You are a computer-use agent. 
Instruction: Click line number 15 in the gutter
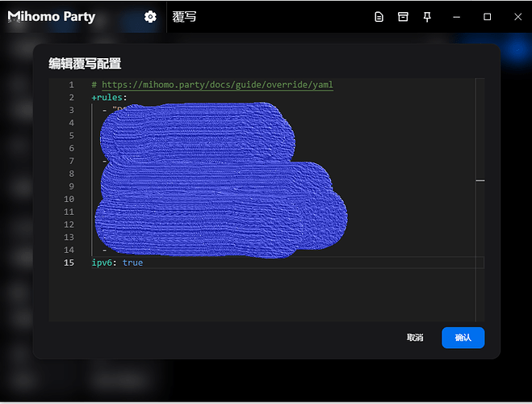tap(69, 263)
